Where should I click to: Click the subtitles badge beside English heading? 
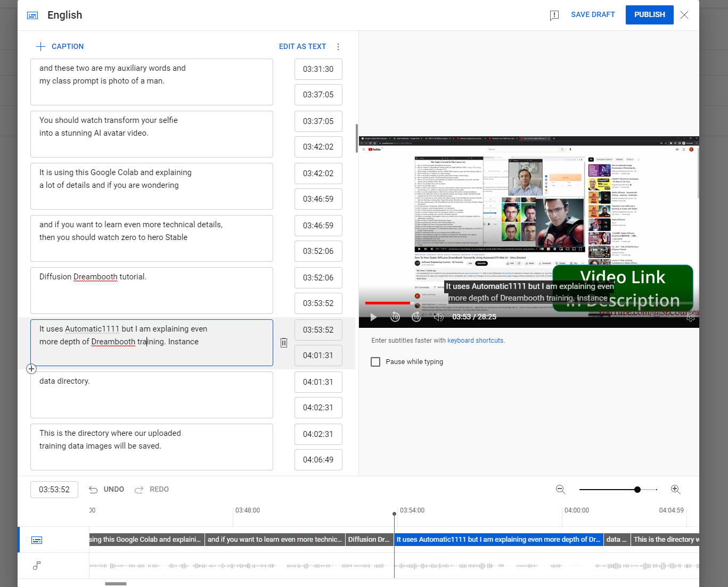(32, 15)
